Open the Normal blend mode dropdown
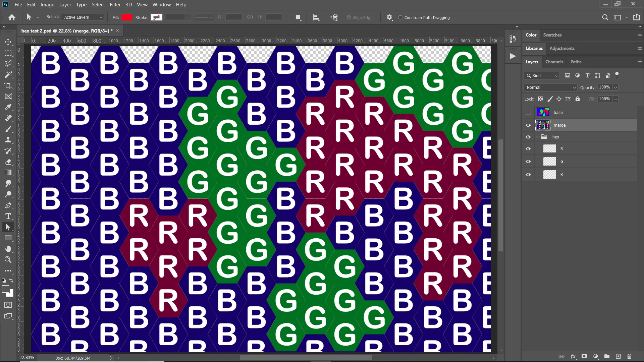 point(550,87)
